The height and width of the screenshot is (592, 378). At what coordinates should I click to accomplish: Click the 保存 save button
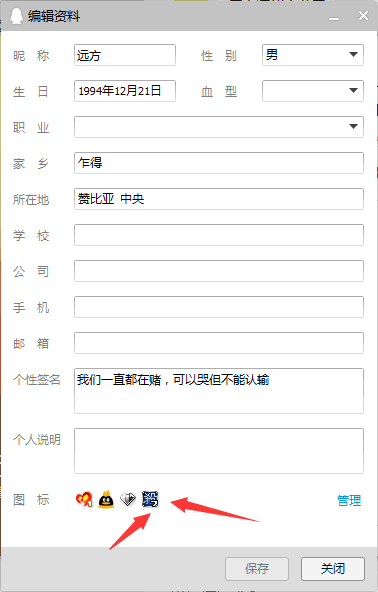pyautogui.click(x=257, y=569)
